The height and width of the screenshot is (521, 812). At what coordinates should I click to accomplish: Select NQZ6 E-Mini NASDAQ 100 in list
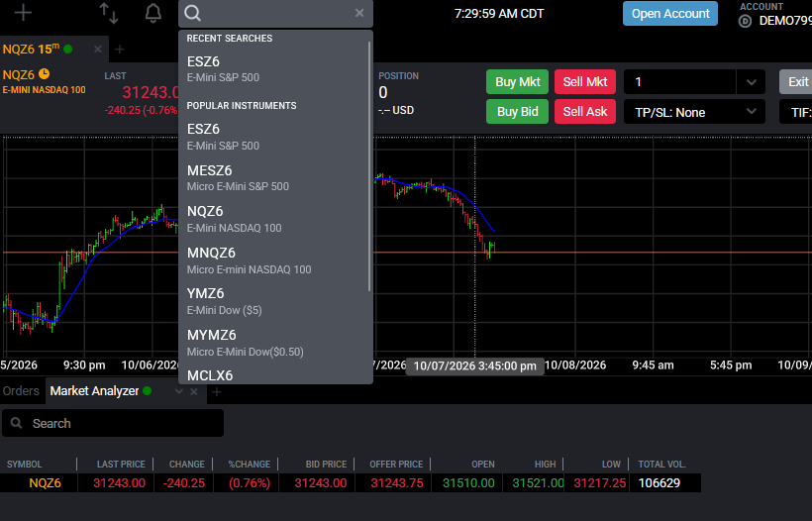(274, 219)
